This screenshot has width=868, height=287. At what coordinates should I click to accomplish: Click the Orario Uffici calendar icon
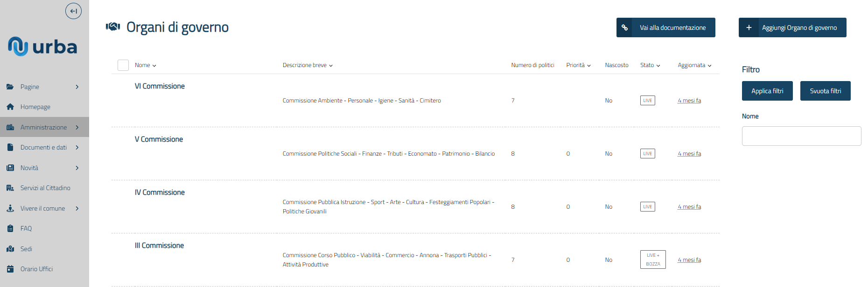pyautogui.click(x=10, y=269)
